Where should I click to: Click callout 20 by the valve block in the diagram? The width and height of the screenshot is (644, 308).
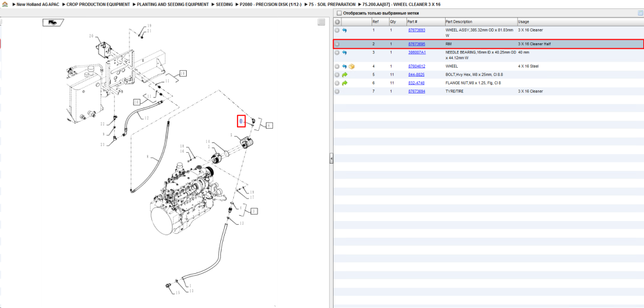pyautogui.click(x=91, y=35)
